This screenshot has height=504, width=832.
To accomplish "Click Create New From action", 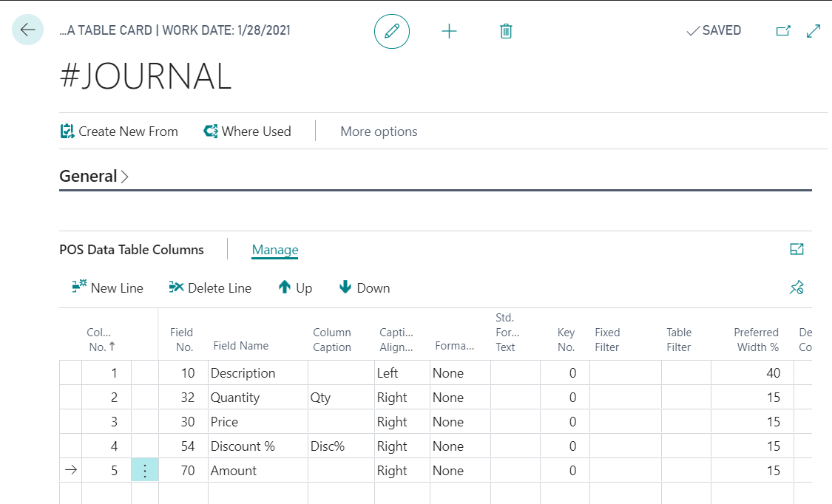I will click(119, 132).
